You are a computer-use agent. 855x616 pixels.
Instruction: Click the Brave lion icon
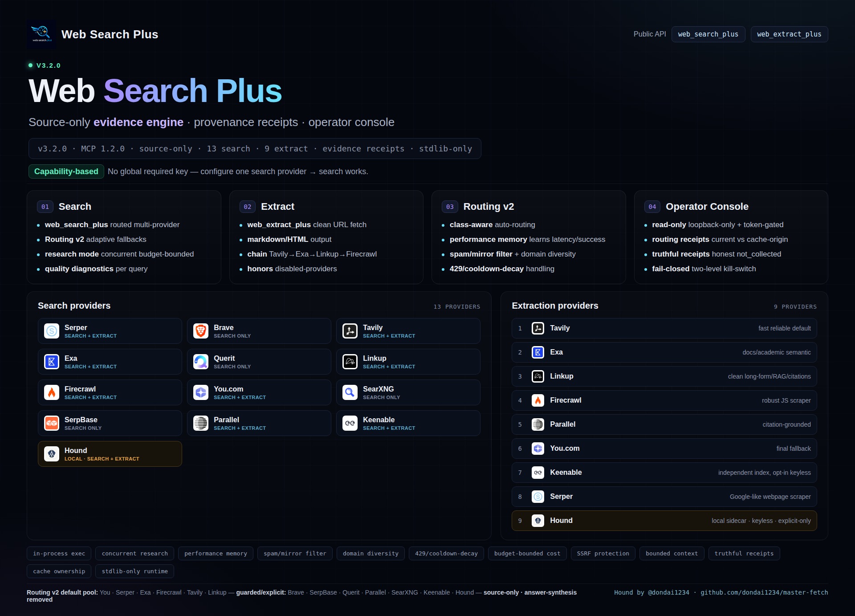coord(201,331)
